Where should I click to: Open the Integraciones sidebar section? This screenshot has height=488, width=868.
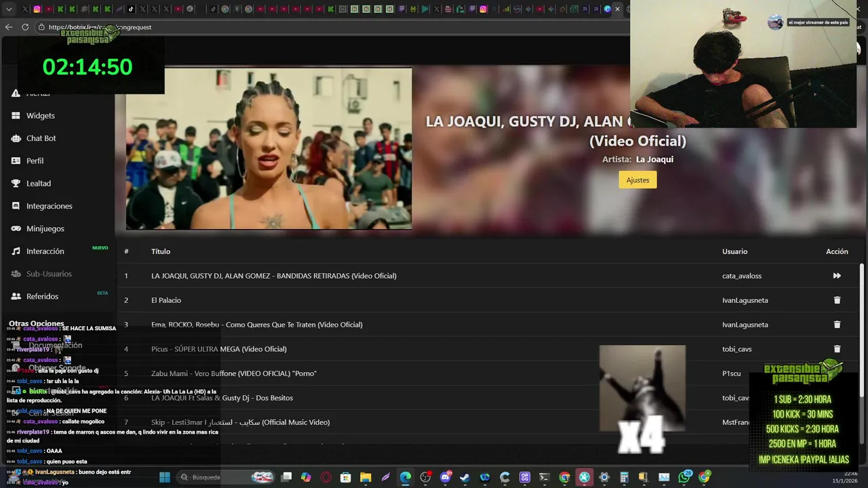(x=50, y=206)
